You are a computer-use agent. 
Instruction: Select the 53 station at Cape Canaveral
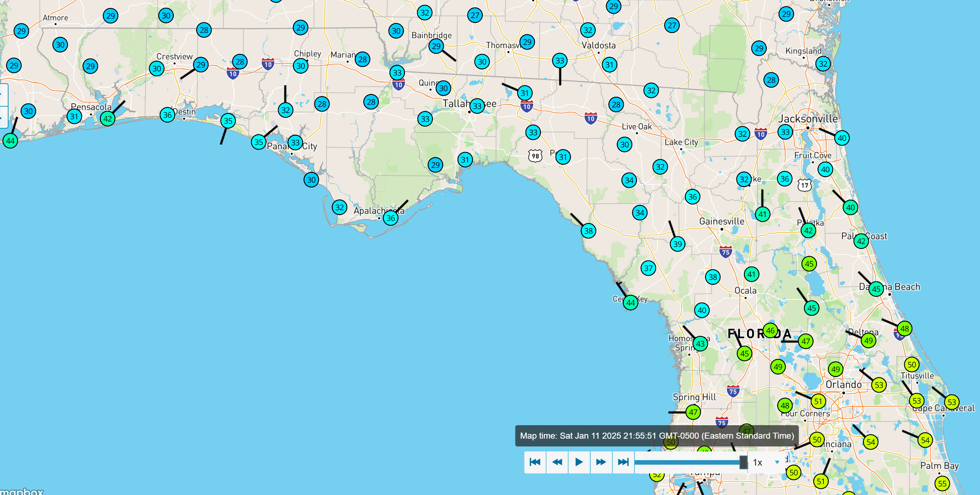[x=952, y=402]
